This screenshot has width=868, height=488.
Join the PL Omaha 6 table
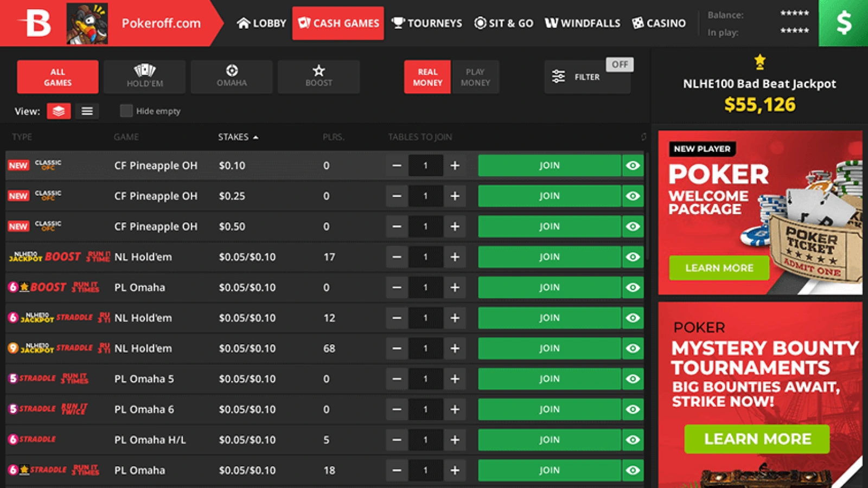(549, 409)
